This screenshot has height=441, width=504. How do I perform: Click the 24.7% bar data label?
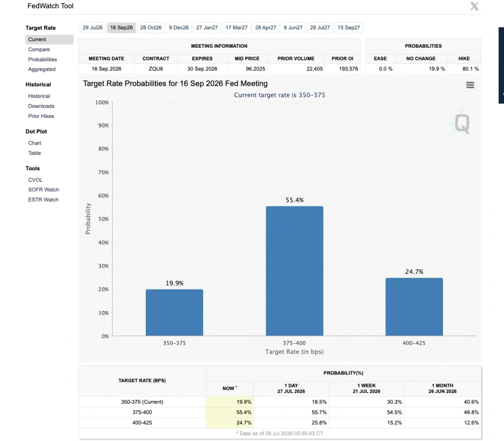[414, 271]
